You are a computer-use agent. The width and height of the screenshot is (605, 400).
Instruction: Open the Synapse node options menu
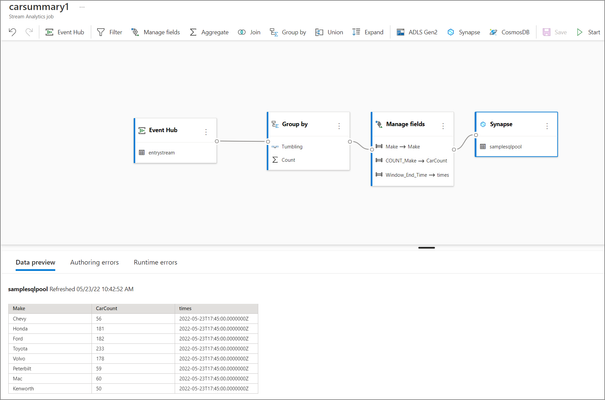pos(547,126)
